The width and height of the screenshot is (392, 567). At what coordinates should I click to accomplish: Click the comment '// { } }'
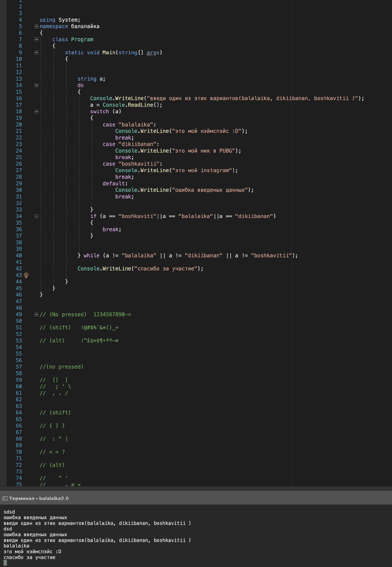tap(52, 426)
